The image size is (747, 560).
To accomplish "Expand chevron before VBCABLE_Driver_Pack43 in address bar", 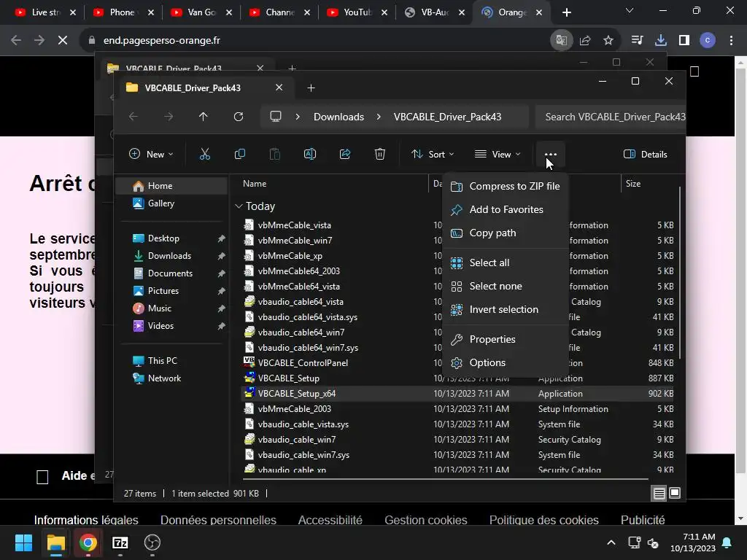I will (379, 117).
